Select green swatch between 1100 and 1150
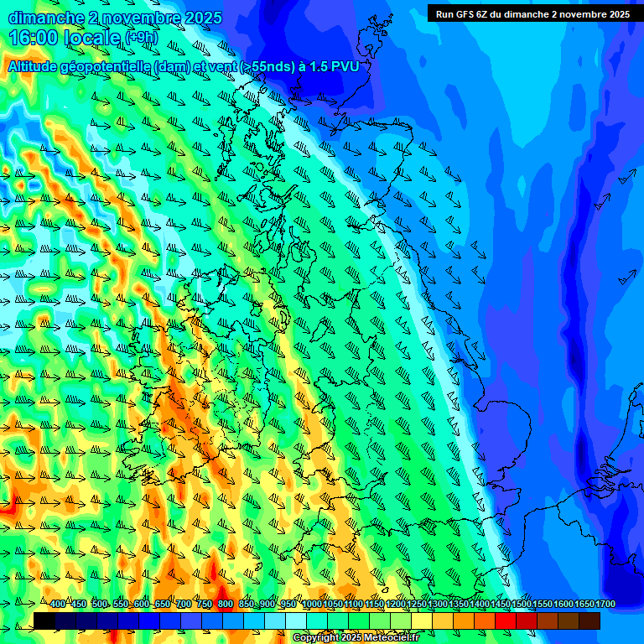Viewport: 644px width, 644px height. [359, 621]
